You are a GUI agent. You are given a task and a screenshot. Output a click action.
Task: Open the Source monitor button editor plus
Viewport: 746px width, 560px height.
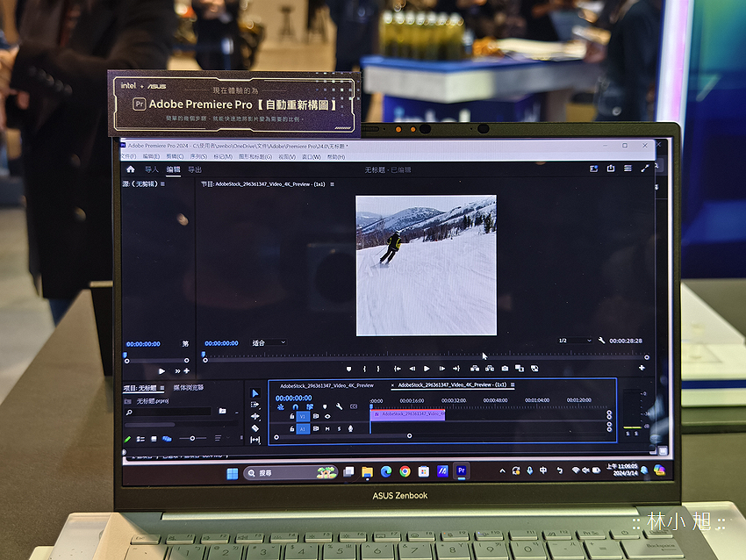click(186, 370)
